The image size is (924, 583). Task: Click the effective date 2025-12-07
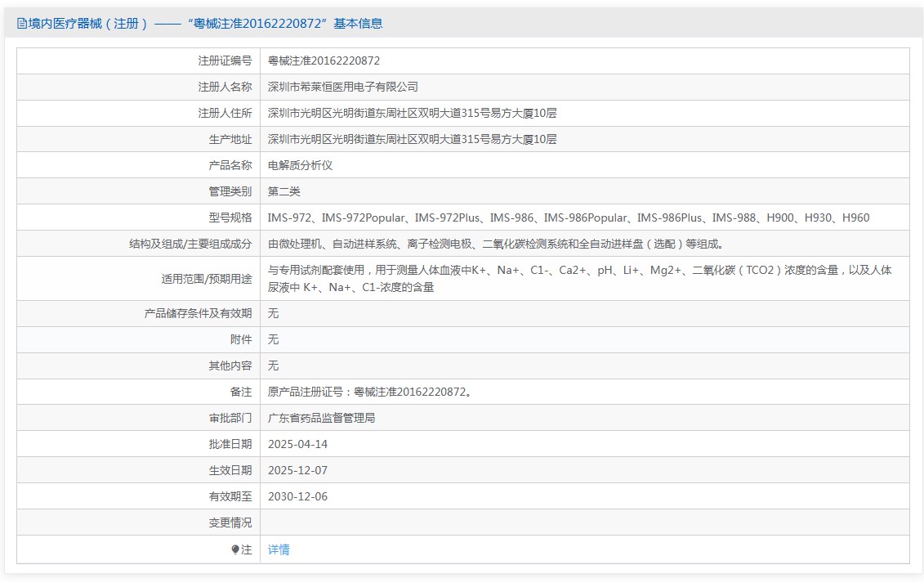point(297,470)
